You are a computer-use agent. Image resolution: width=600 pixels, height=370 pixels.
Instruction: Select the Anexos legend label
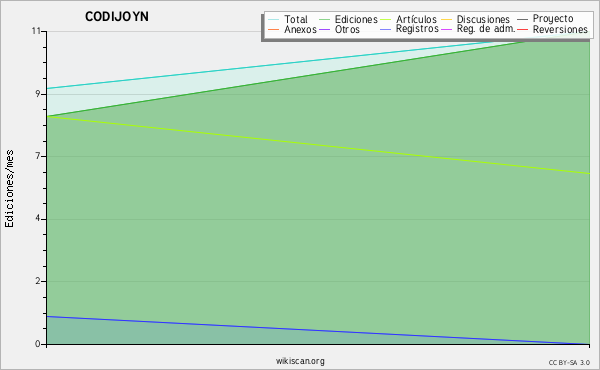300,29
